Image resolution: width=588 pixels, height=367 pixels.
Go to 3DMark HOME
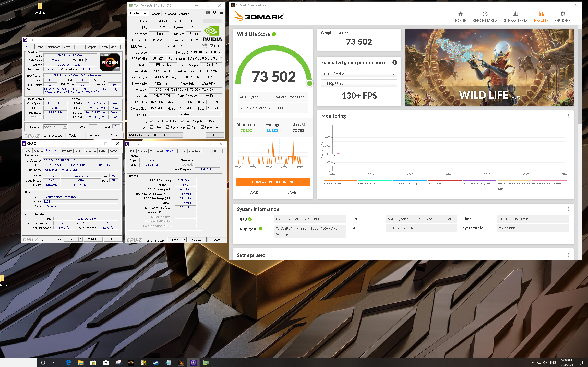tap(460, 17)
